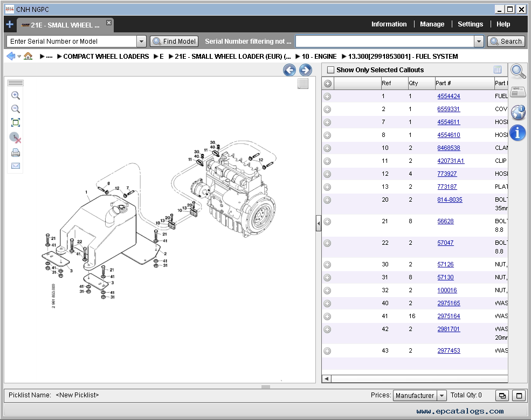
Task: Open the Information menu
Action: (x=389, y=24)
